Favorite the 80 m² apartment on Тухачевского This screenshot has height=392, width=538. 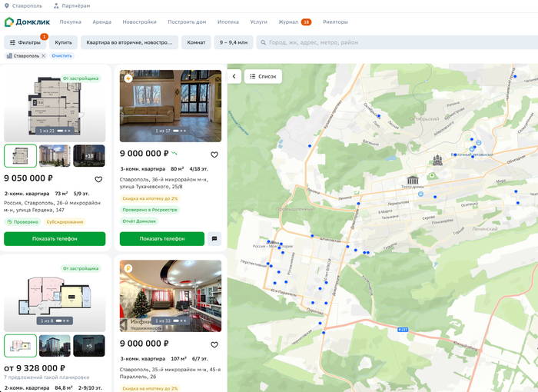(214, 154)
